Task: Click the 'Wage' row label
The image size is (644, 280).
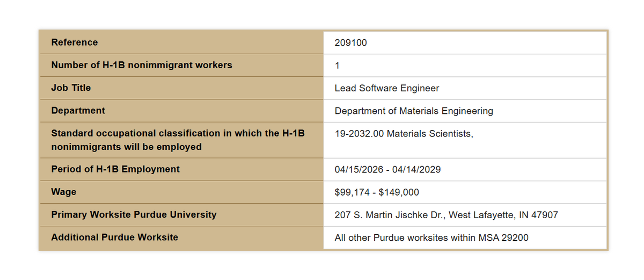Action: coord(64,192)
